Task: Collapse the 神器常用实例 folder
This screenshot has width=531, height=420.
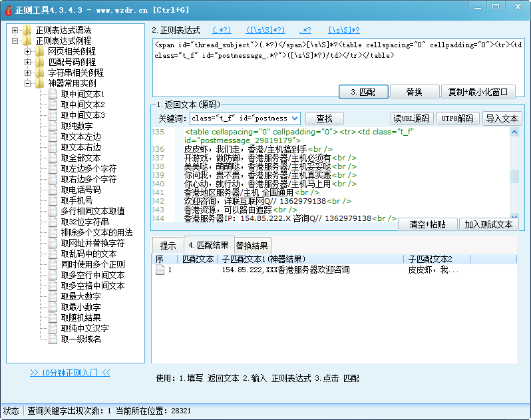Action: [x=27, y=83]
